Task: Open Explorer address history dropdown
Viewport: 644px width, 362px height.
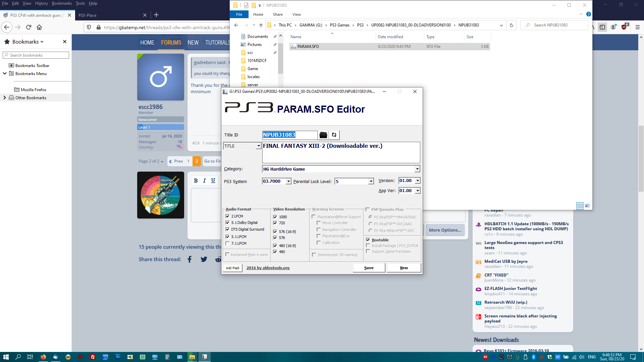Action: pos(501,25)
